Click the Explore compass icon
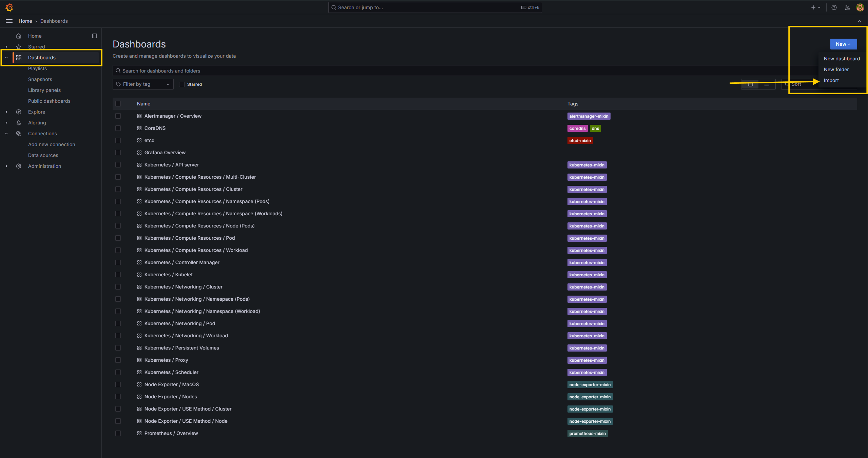868x458 pixels. (x=19, y=112)
